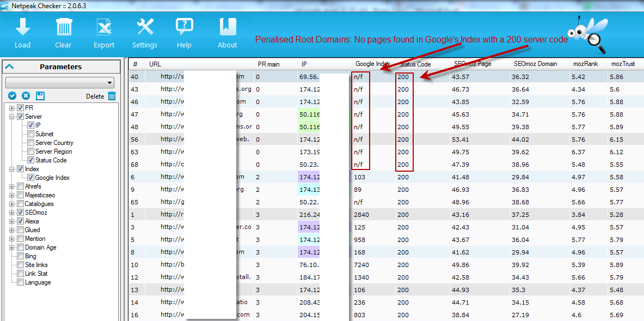Toggle the SEOmoz checkbox
Screen dimensions: 644x321
tap(21, 213)
